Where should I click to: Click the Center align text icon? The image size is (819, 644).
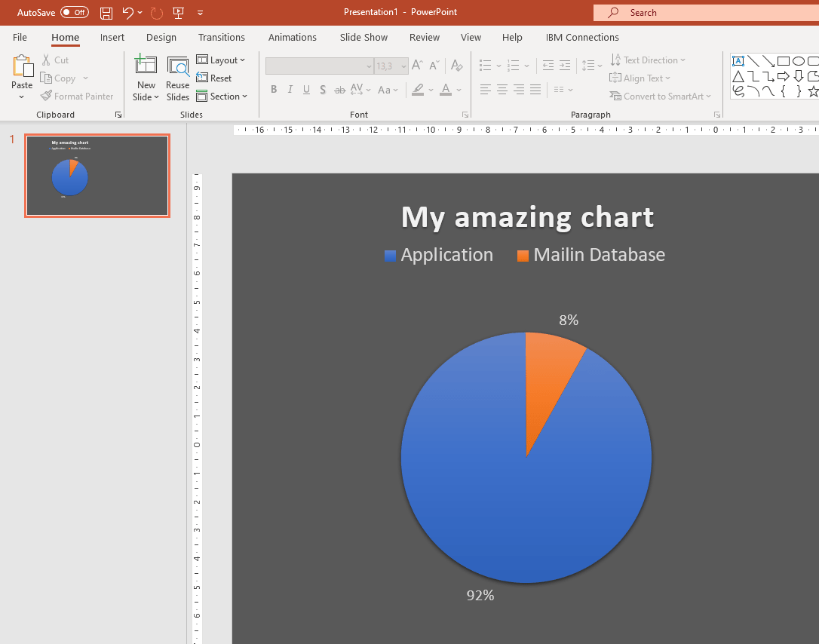point(502,90)
